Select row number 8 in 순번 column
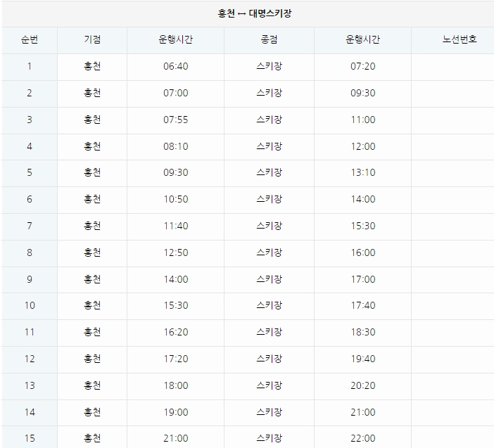Image resolution: width=494 pixels, height=448 pixels. pos(30,252)
